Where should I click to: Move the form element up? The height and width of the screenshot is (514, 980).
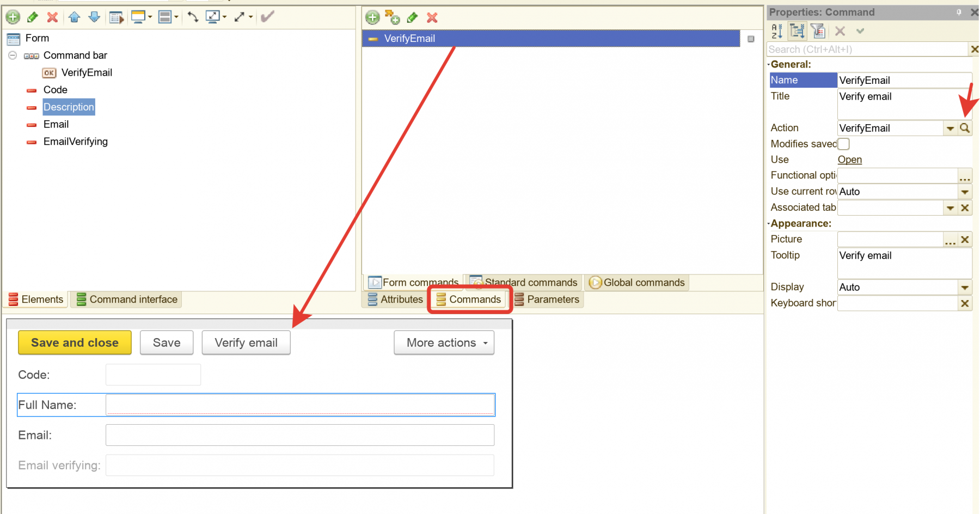click(x=75, y=17)
